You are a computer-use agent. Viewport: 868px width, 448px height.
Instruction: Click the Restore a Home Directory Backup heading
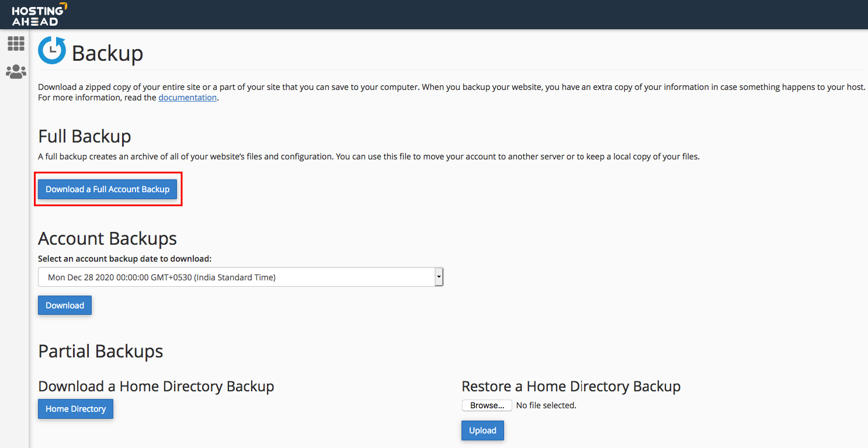pyautogui.click(x=571, y=386)
